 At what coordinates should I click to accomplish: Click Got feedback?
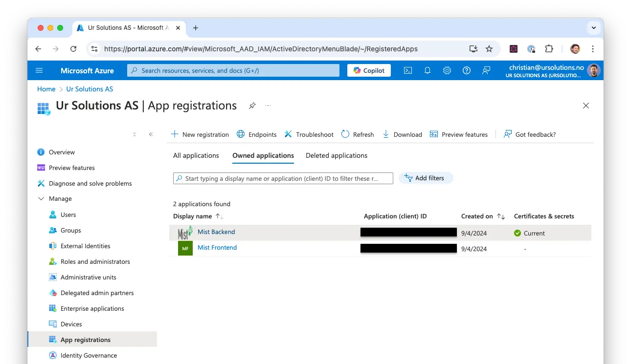pos(530,134)
